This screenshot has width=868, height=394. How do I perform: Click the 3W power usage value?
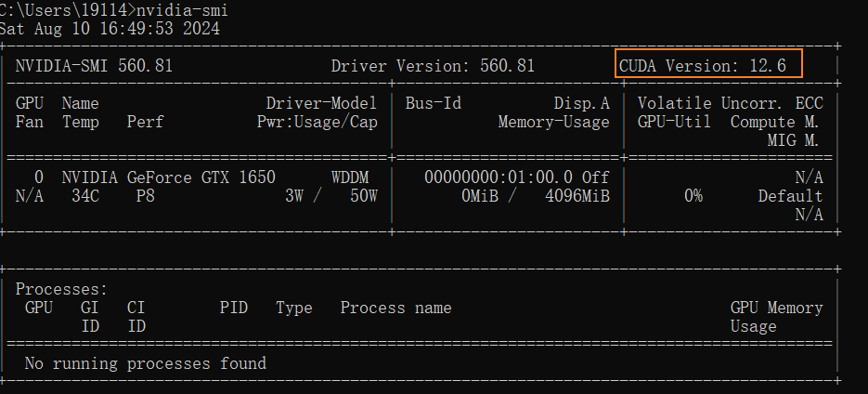click(x=294, y=196)
